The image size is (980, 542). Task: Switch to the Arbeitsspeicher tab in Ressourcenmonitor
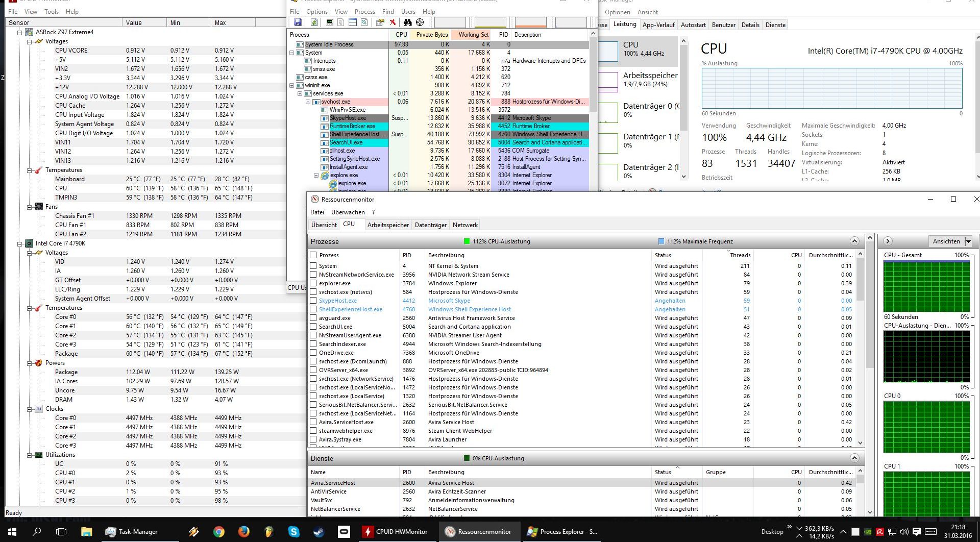(388, 225)
